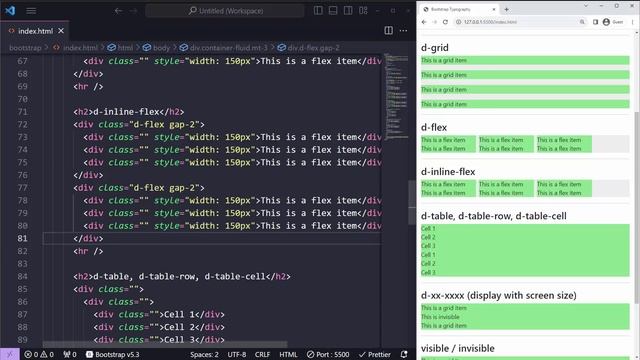This screenshot has width=640, height=360.
Task: Open the notifications bell in the status bar
Action: 404,354
